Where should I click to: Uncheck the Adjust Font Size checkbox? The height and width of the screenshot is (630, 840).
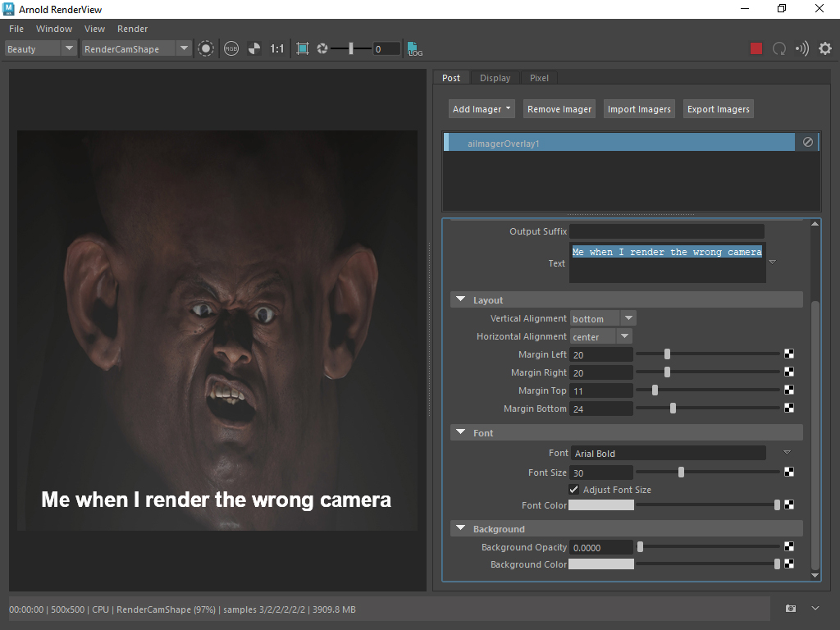point(574,490)
